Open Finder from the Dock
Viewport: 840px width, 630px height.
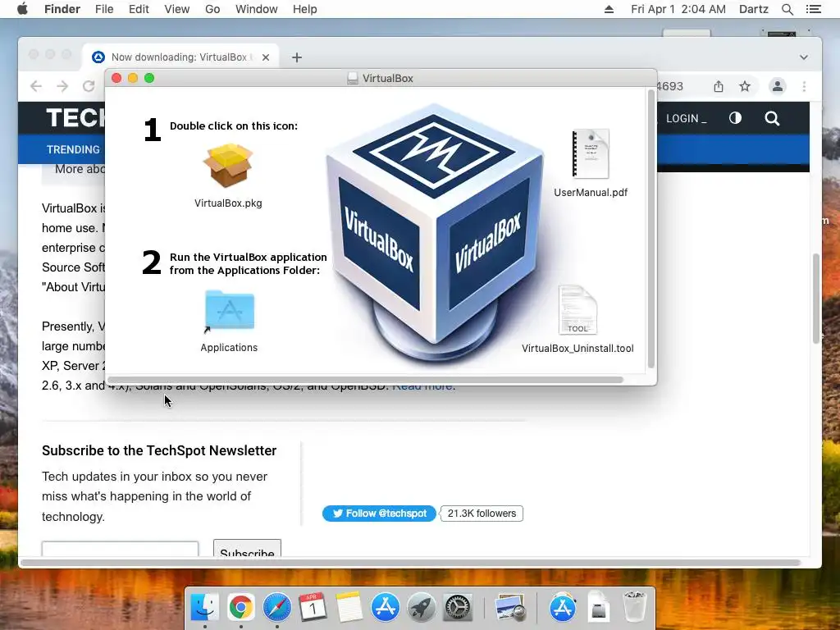205,608
